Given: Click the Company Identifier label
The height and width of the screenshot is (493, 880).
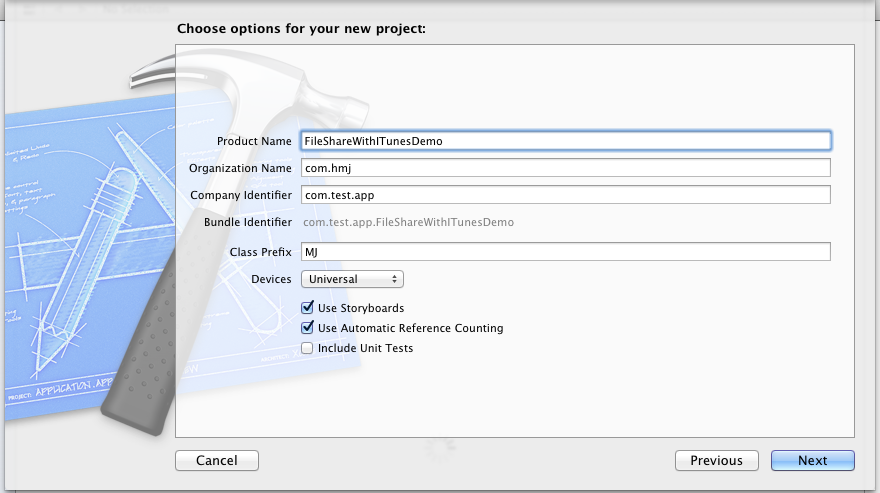Looking at the screenshot, I should point(241,195).
